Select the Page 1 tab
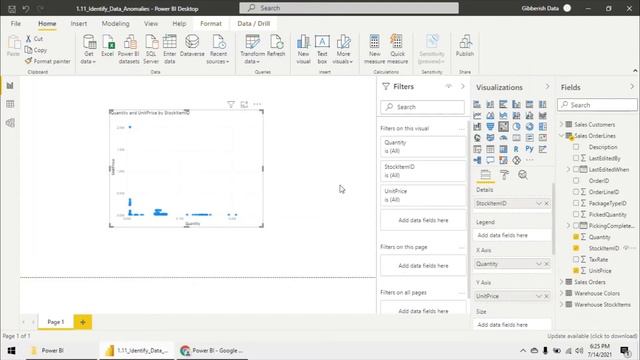Viewport: 640px width, 360px height. tap(56, 322)
